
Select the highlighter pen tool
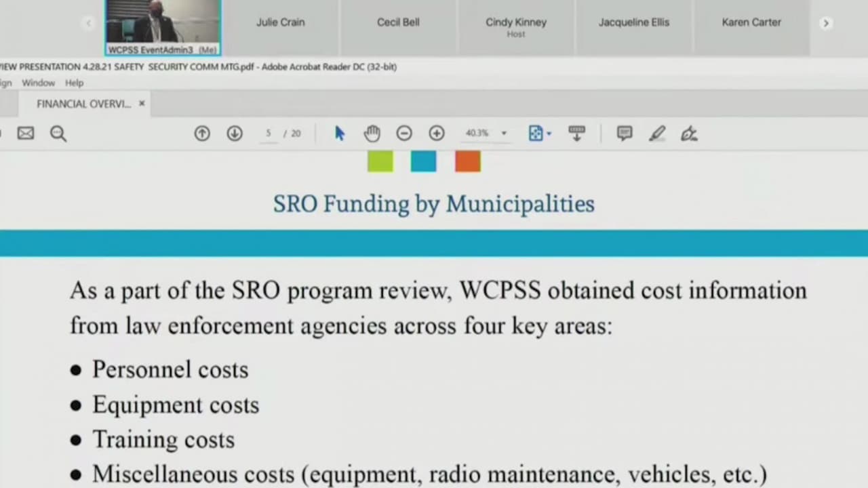coord(656,134)
